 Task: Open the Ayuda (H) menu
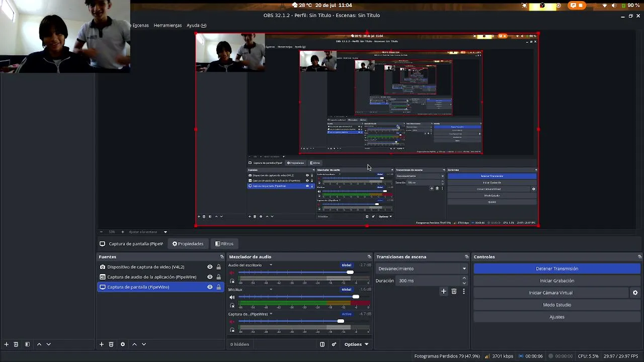click(196, 25)
